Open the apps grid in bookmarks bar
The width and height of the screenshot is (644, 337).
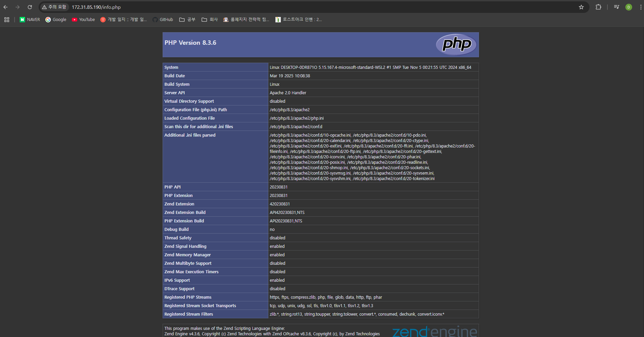7,20
